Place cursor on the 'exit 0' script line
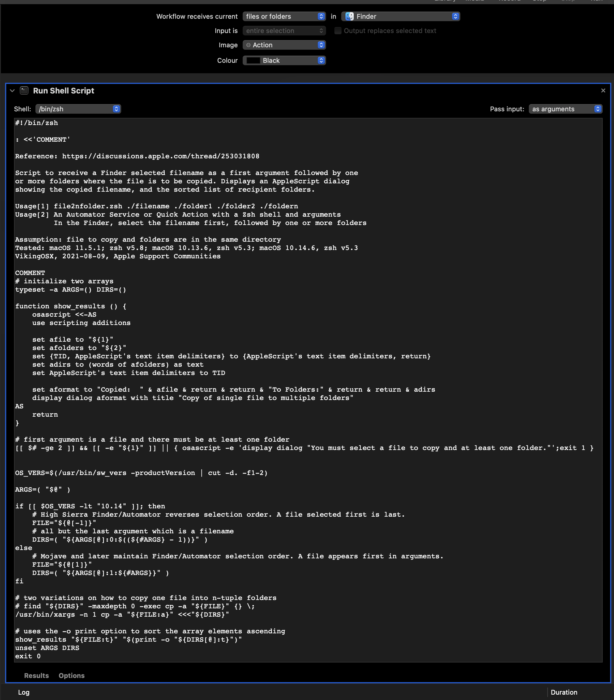The height and width of the screenshot is (700, 614). [x=28, y=656]
